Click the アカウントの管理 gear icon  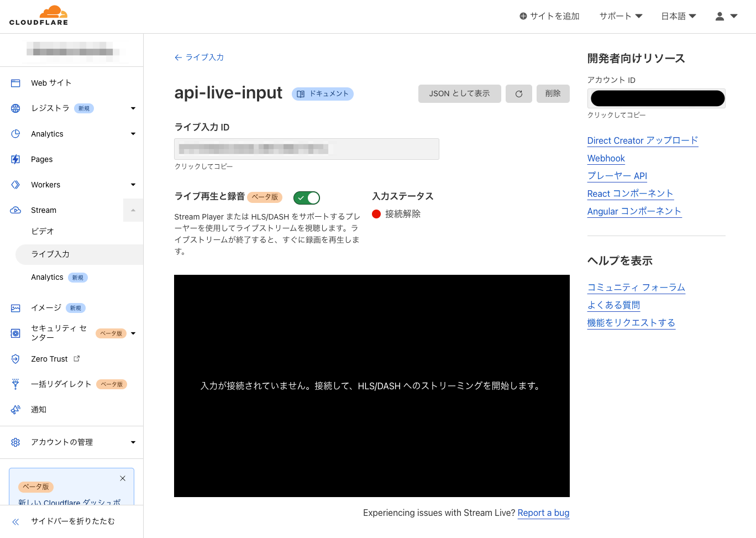pyautogui.click(x=15, y=442)
